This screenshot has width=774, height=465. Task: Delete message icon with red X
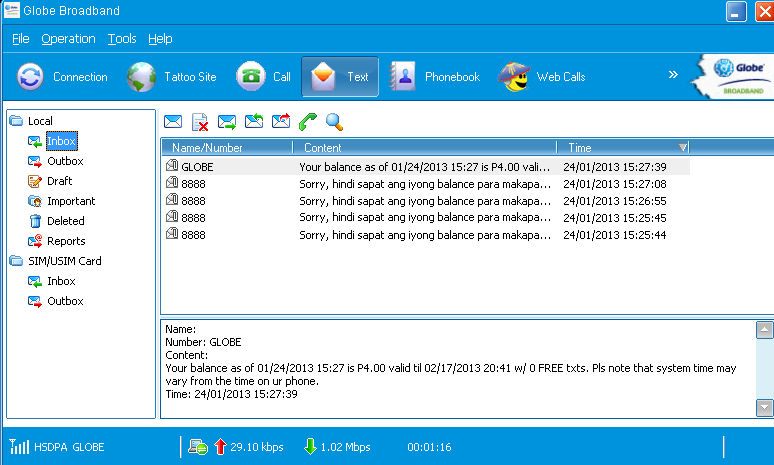200,122
